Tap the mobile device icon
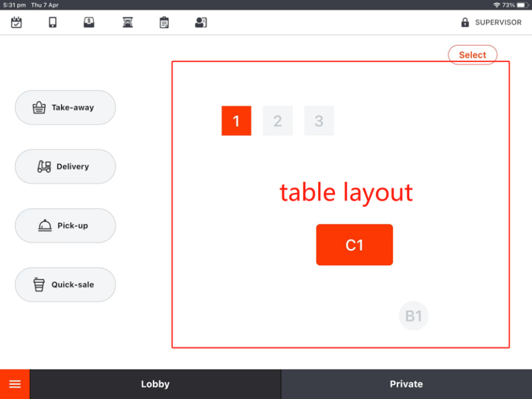The width and height of the screenshot is (532, 399). (53, 22)
